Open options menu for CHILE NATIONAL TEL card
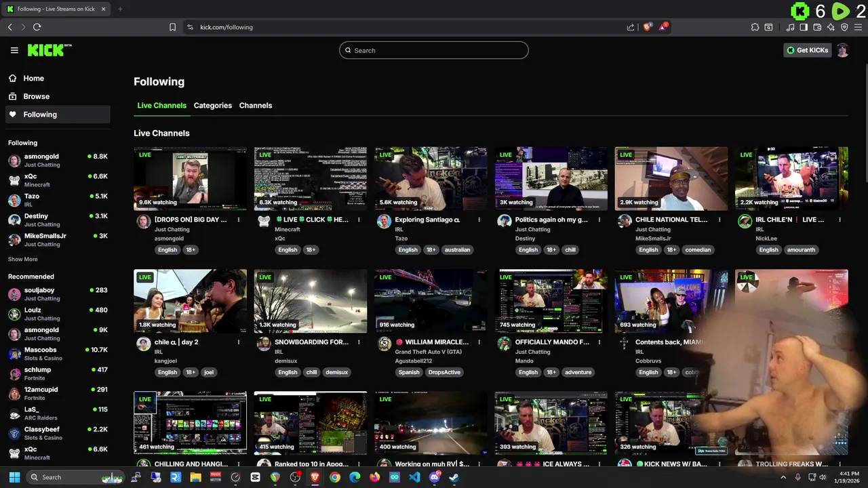This screenshot has height=488, width=868. coord(719,220)
